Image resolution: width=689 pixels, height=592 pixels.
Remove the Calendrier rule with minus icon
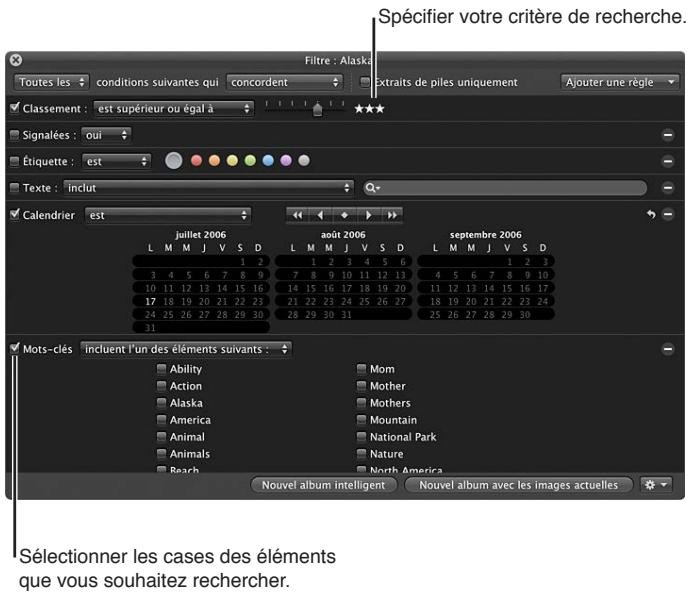click(668, 214)
